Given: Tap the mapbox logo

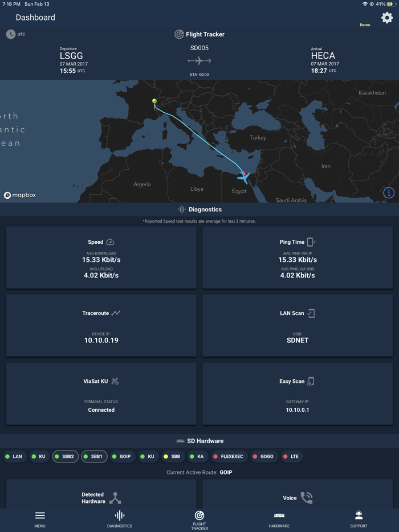Looking at the screenshot, I should tap(20, 195).
